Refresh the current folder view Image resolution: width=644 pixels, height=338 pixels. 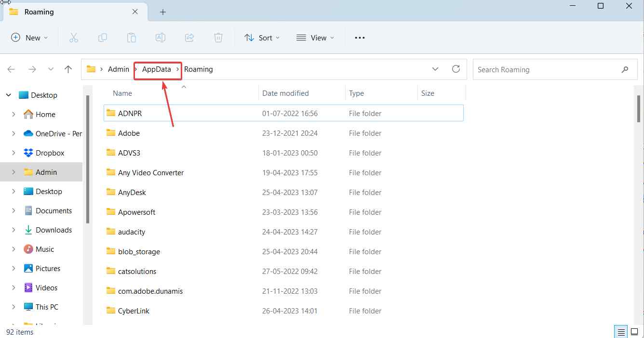point(456,69)
